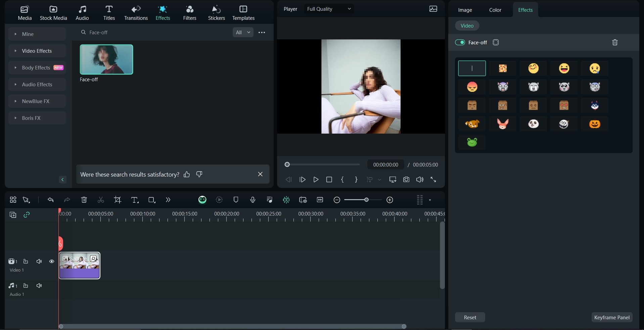Click the player progress slider
The height and width of the screenshot is (330, 644).
pyautogui.click(x=322, y=164)
